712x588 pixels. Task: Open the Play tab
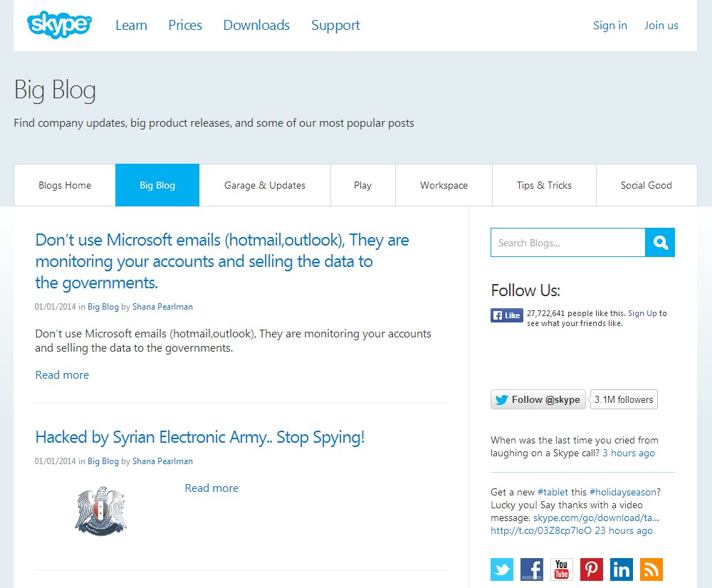(x=363, y=185)
